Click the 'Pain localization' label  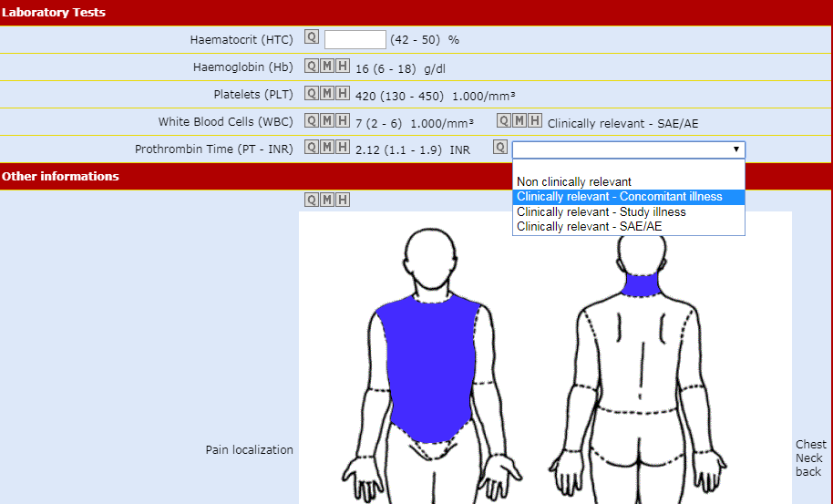(249, 450)
